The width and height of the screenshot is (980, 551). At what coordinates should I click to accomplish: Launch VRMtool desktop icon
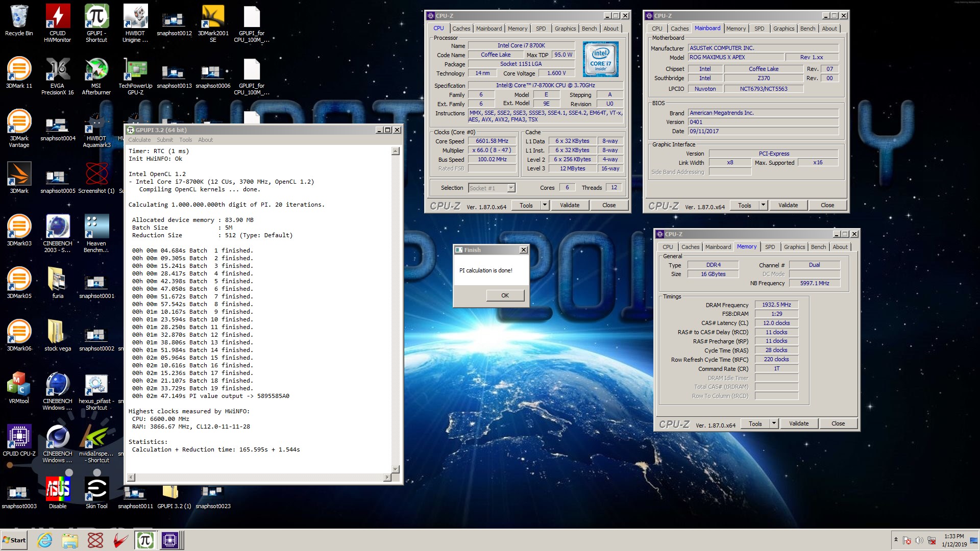[x=19, y=388]
